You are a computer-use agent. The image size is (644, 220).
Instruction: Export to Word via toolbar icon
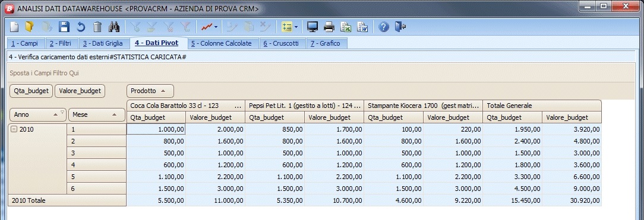click(x=362, y=27)
